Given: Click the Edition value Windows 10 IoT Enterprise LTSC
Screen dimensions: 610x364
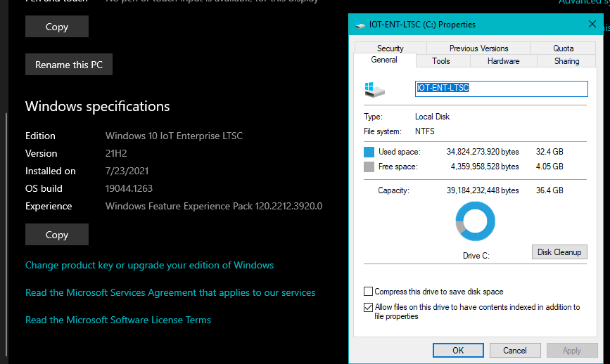Looking at the screenshot, I should (x=174, y=136).
